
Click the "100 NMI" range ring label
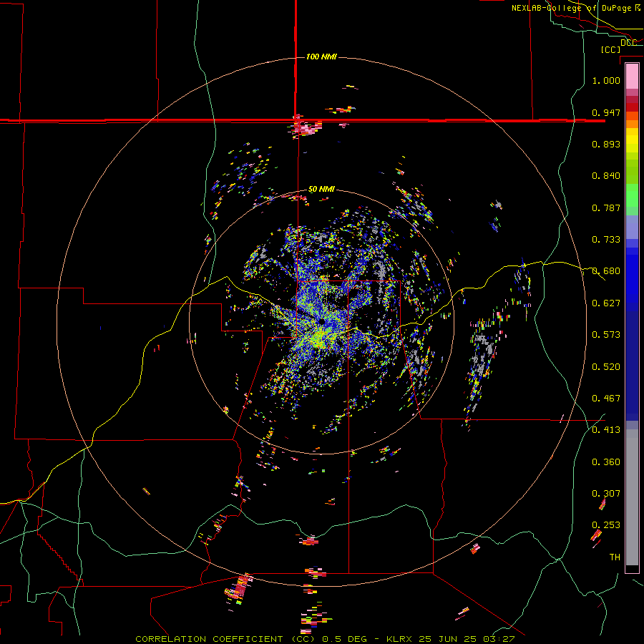click(x=321, y=57)
